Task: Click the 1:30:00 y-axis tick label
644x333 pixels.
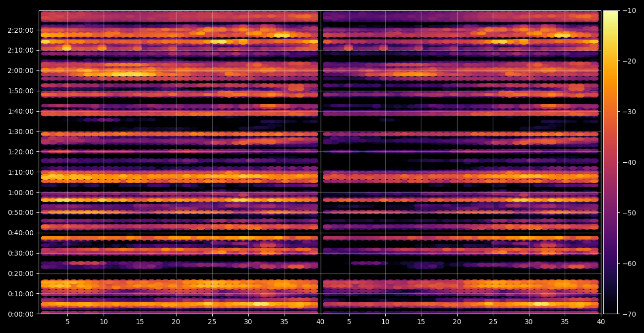Action: click(21, 131)
